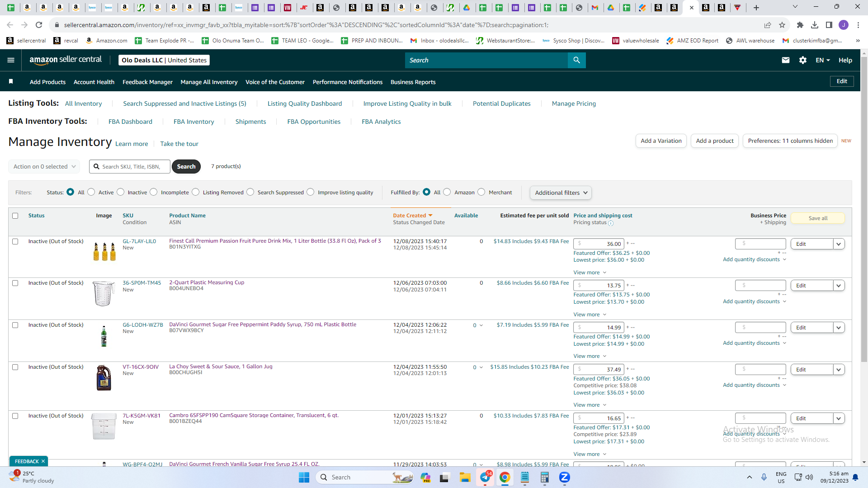Open the Edit dropdown arrow for GL-7LAY-LILO
The width and height of the screenshot is (868, 488).
point(839,244)
